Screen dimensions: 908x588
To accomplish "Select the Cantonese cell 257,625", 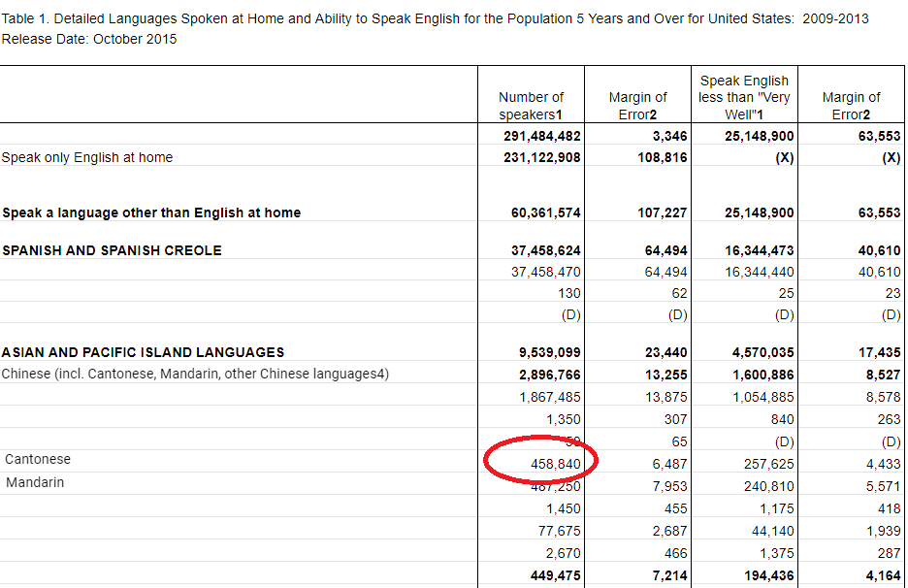I will (x=769, y=464).
